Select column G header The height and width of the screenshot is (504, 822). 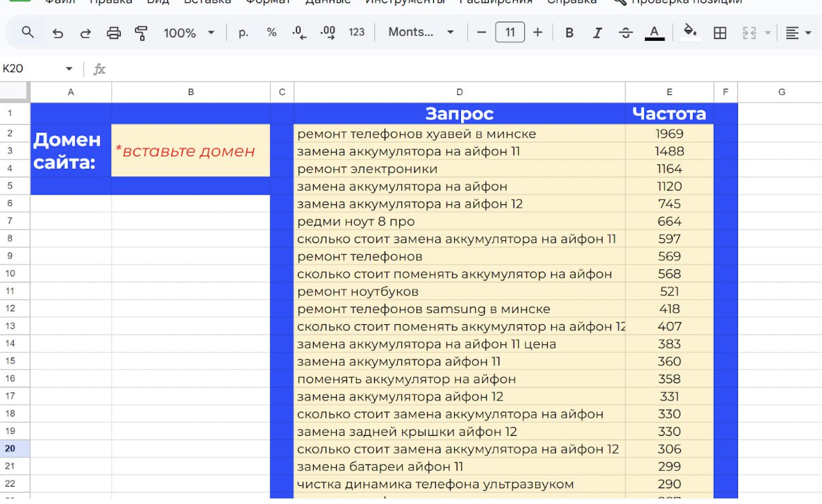tap(781, 92)
